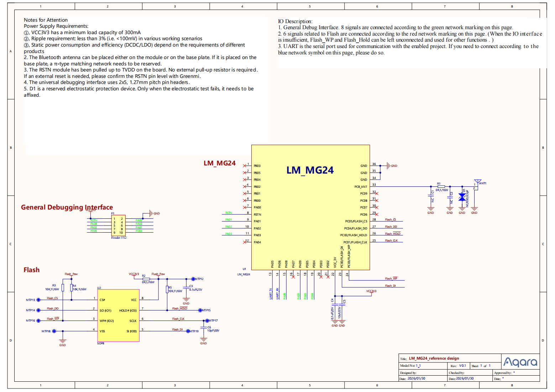Select resistor R3 in Flash section
The height and width of the screenshot is (392, 555).
[63, 288]
